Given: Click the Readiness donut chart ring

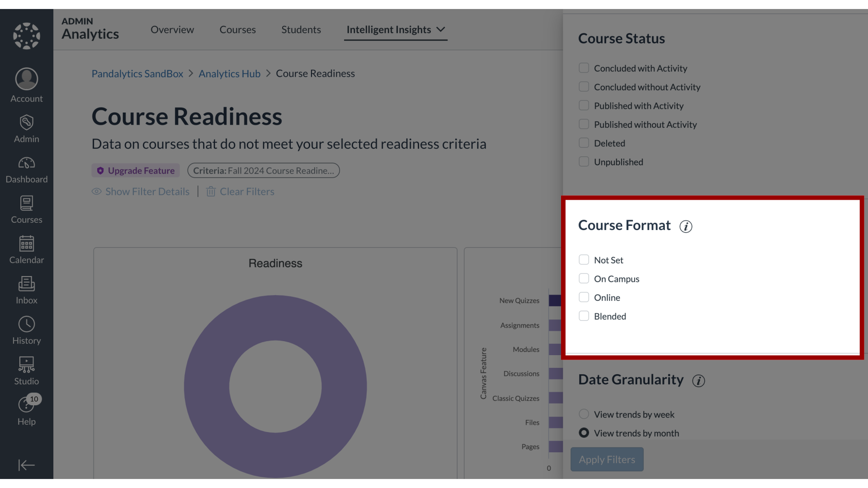Looking at the screenshot, I should pyautogui.click(x=207, y=387).
